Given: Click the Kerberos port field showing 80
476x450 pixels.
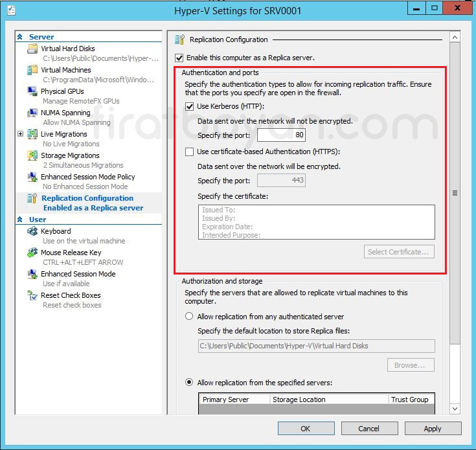Looking at the screenshot, I should pos(281,135).
